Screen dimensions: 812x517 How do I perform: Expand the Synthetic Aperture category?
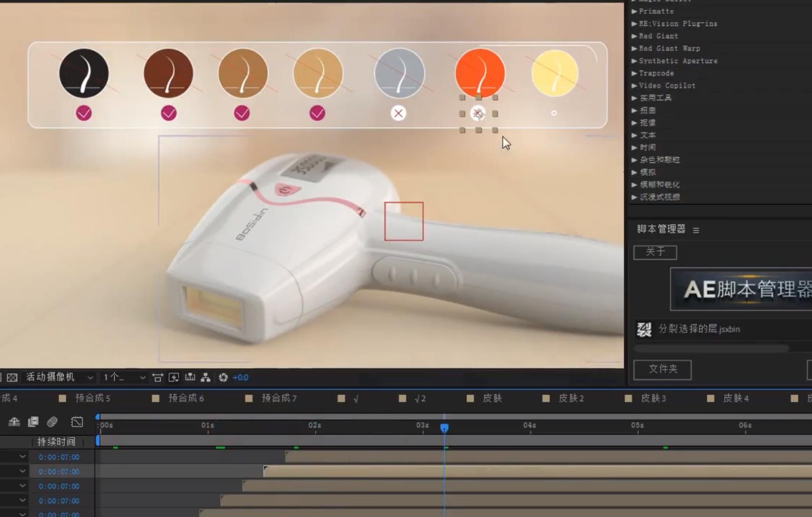(x=634, y=60)
